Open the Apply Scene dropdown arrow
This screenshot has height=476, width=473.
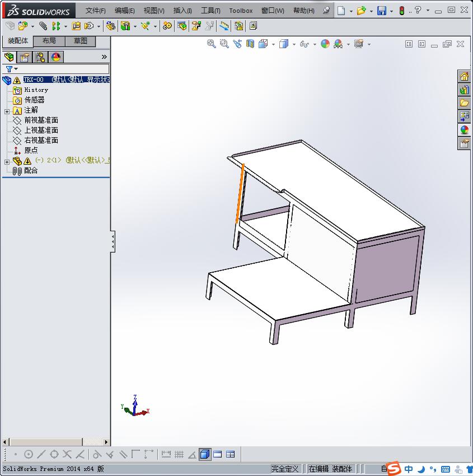click(x=348, y=45)
